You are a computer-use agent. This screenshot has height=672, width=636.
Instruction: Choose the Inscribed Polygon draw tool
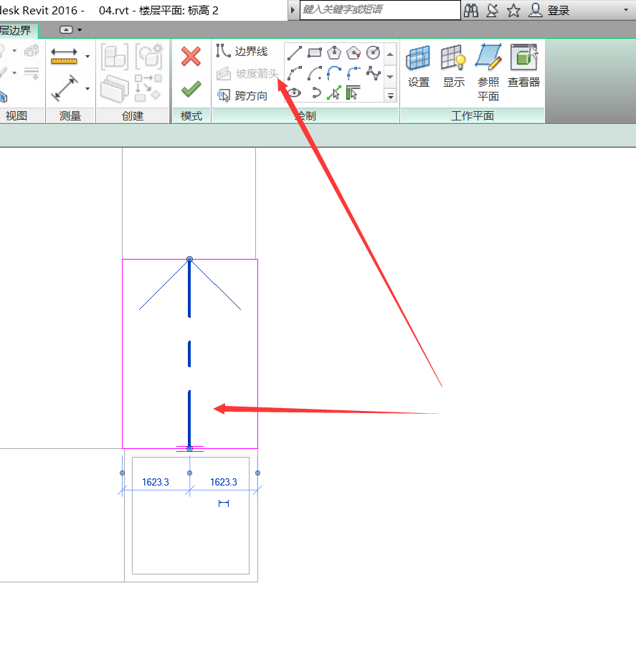[x=333, y=52]
